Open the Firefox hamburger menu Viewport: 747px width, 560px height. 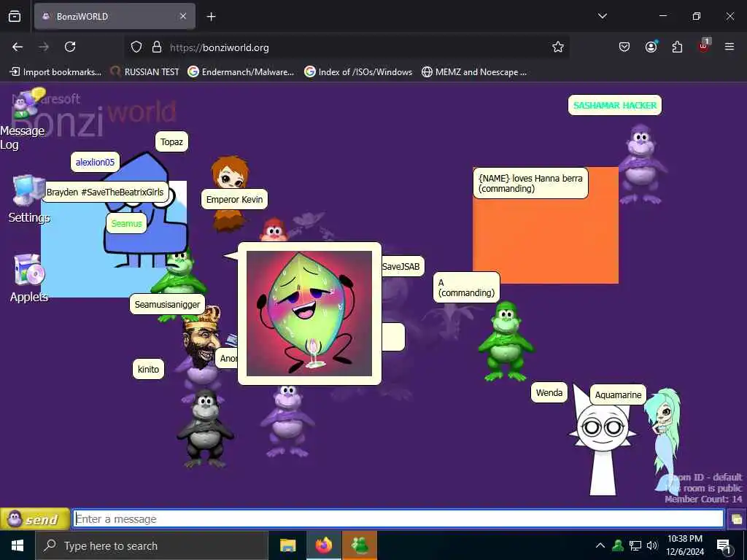coord(729,47)
